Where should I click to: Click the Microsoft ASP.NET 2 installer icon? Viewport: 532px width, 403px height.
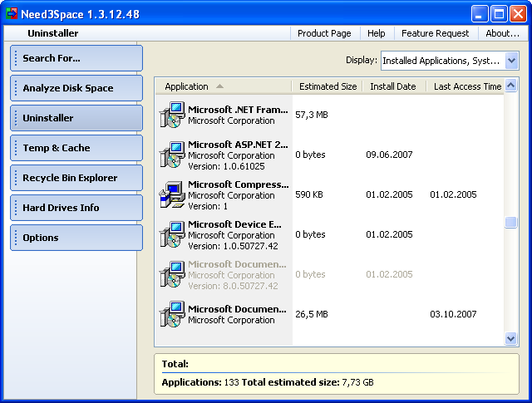point(172,155)
